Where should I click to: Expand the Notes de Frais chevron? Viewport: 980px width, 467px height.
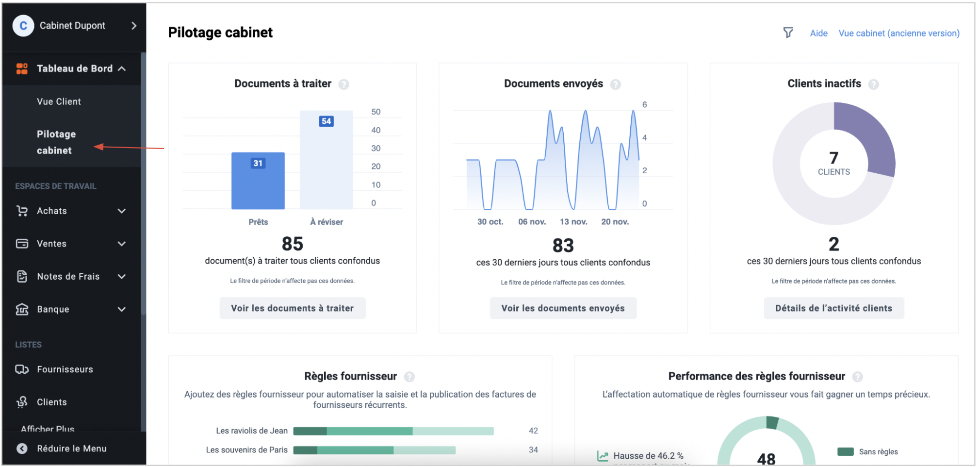click(x=122, y=276)
